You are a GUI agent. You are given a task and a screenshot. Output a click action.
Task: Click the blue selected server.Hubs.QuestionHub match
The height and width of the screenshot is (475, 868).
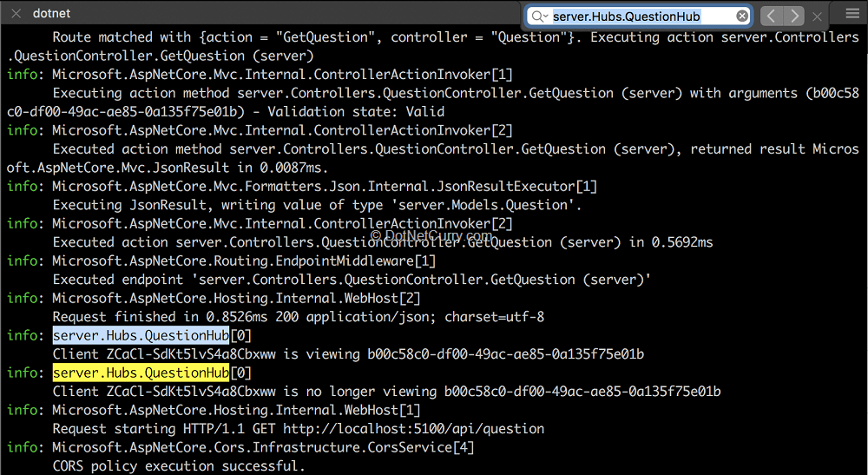coord(141,335)
